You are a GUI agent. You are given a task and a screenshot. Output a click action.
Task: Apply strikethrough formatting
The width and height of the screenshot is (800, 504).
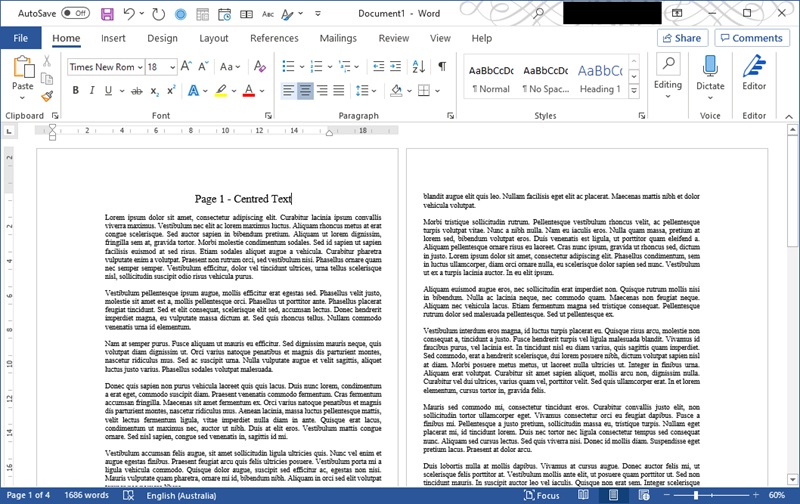[x=137, y=91]
